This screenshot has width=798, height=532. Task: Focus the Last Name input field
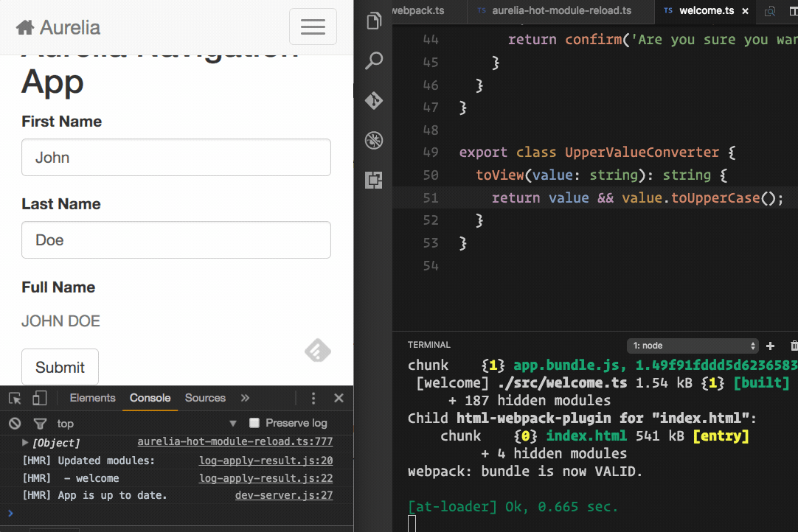(x=176, y=239)
